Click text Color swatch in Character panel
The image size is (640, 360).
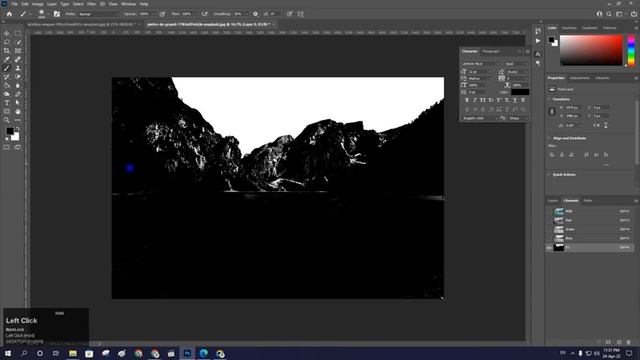(x=520, y=92)
